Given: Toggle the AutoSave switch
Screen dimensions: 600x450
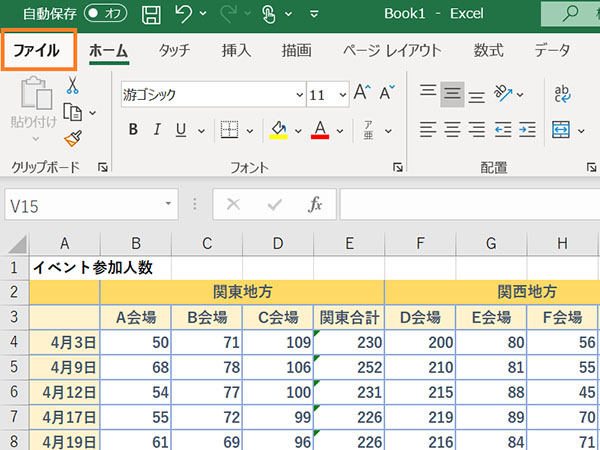Looking at the screenshot, I should point(105,14).
